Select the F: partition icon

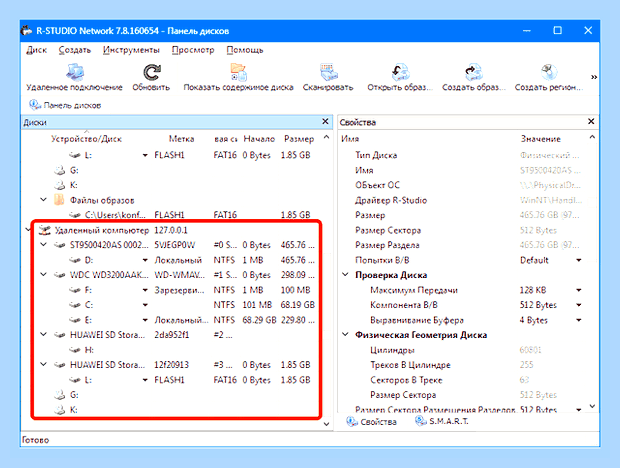[x=75, y=290]
